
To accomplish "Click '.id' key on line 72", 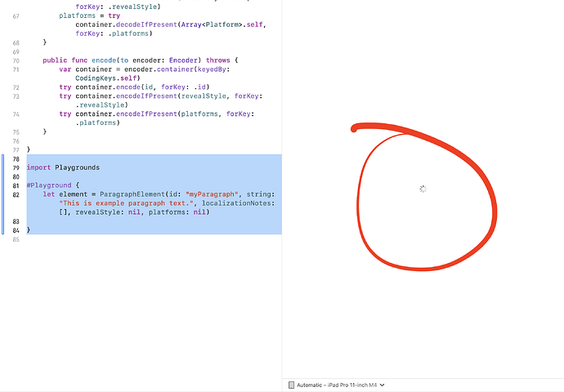I will click(199, 87).
